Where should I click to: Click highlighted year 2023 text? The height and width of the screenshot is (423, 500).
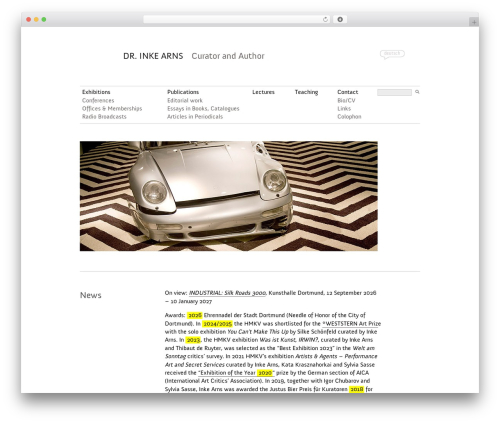(x=193, y=340)
